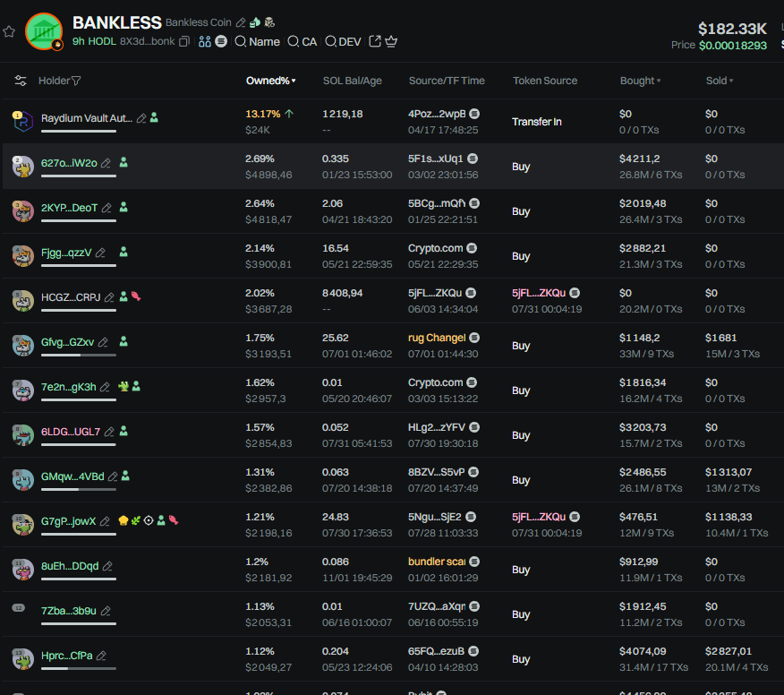This screenshot has width=784, height=695.
Task: Open holder address 2KYP...DeoT
Action: point(69,208)
